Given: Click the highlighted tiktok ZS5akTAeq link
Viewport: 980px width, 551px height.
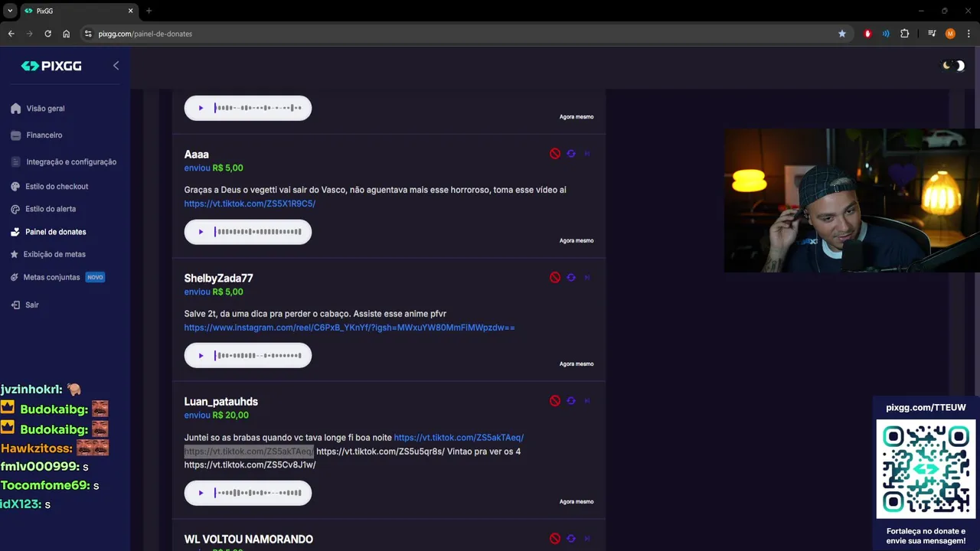Looking at the screenshot, I should (x=249, y=452).
